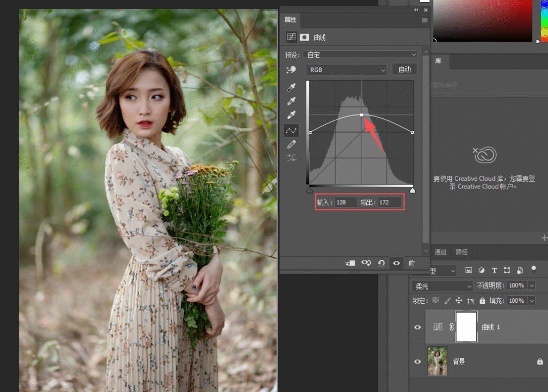
Task: Click the 自动 auto button
Action: [405, 70]
